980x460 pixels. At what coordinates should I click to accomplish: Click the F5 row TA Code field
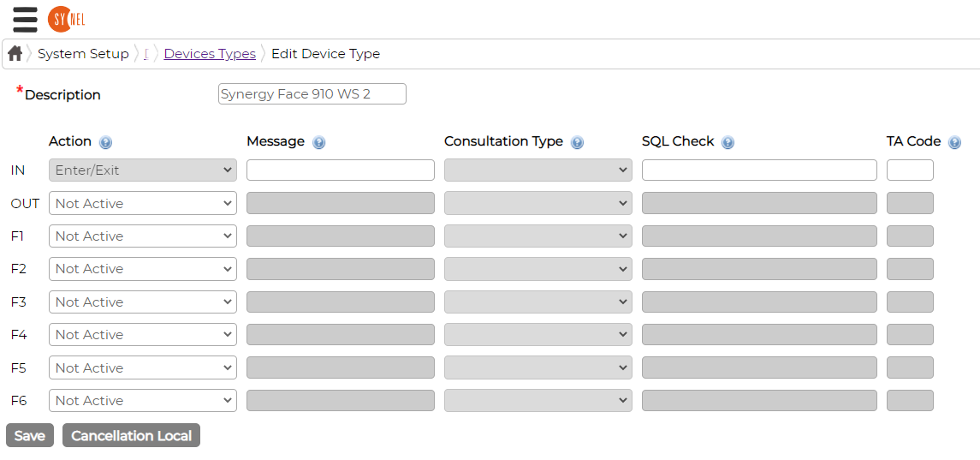(910, 368)
